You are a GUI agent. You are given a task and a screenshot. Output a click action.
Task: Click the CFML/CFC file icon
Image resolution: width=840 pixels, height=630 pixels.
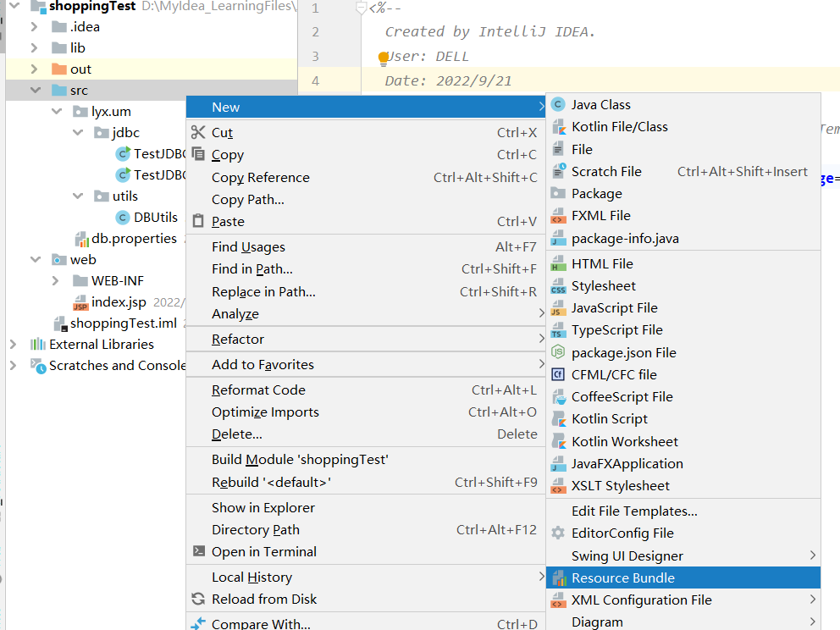pos(558,374)
